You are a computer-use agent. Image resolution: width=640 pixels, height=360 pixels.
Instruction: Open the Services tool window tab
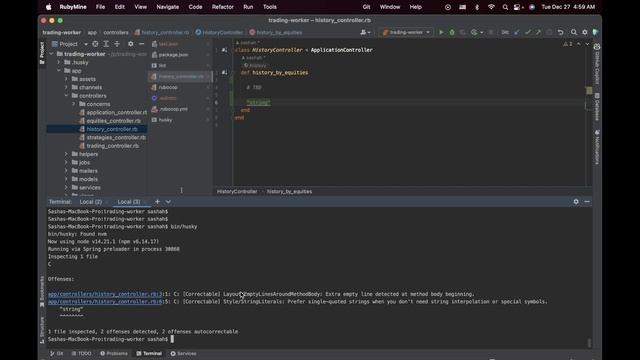coord(183,353)
